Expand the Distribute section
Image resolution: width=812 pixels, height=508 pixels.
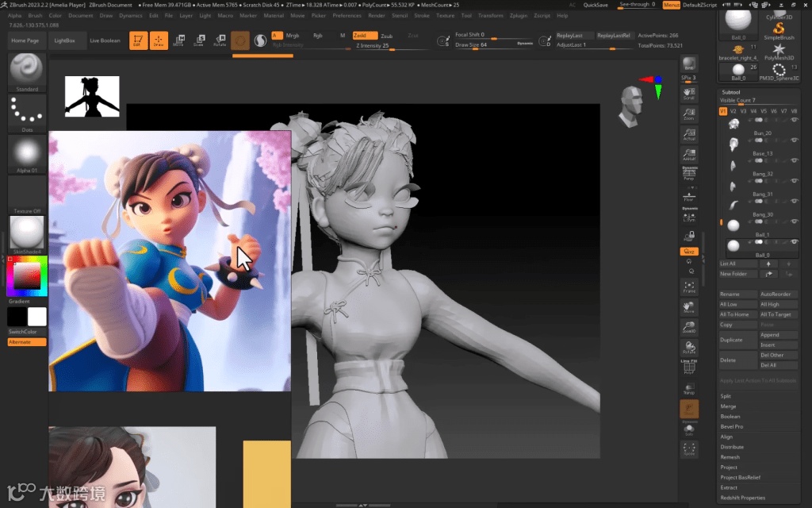(732, 447)
